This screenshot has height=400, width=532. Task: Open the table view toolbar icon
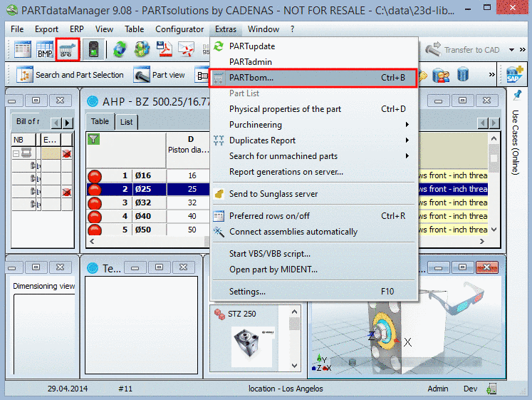(x=23, y=50)
